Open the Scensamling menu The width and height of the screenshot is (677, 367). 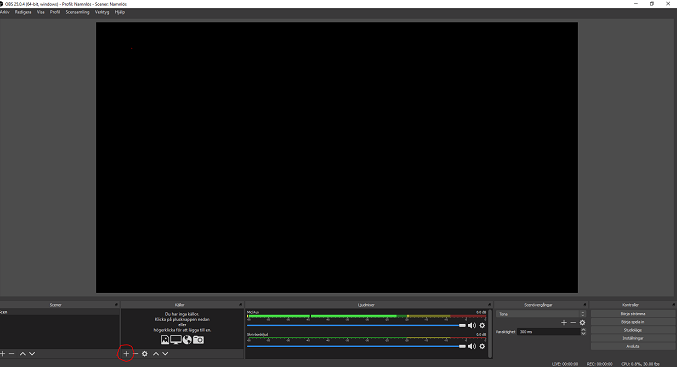click(77, 12)
